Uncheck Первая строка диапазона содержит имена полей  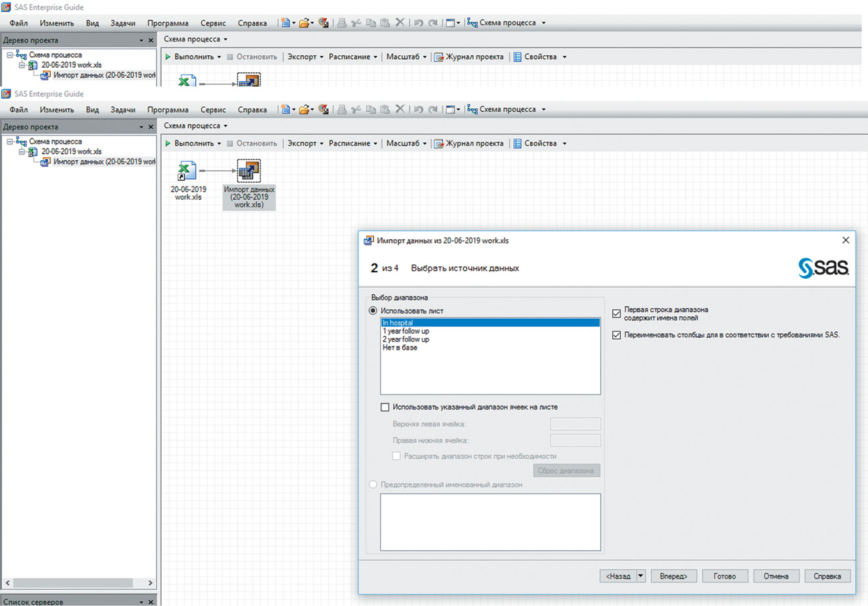click(616, 314)
